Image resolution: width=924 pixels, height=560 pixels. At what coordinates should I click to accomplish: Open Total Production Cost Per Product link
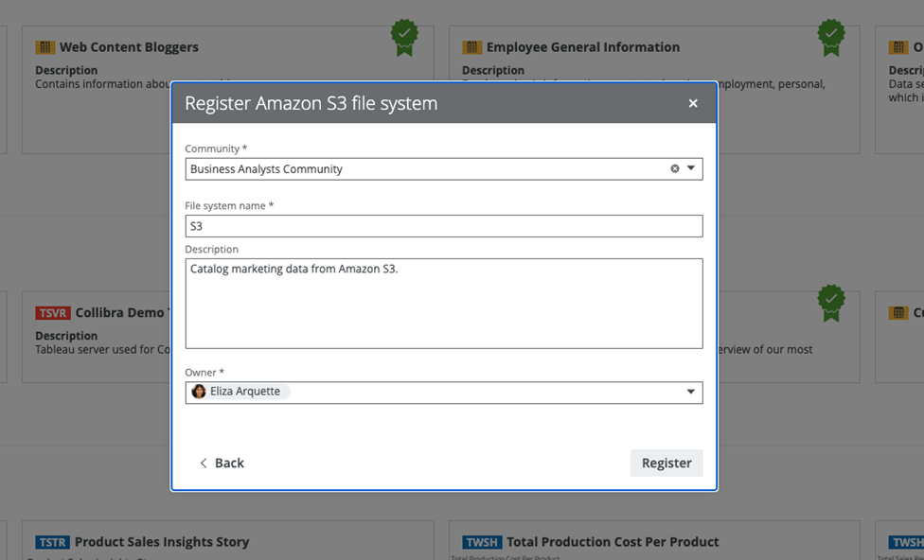pyautogui.click(x=613, y=542)
